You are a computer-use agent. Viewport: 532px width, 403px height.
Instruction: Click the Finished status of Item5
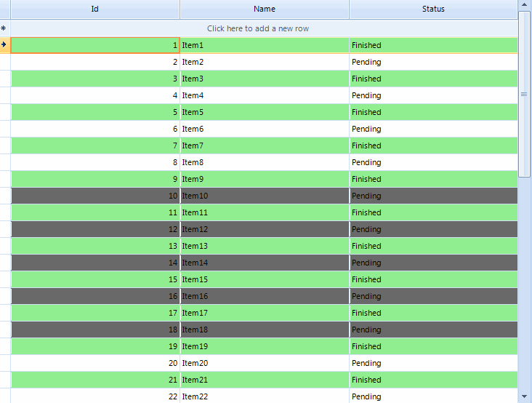click(433, 112)
